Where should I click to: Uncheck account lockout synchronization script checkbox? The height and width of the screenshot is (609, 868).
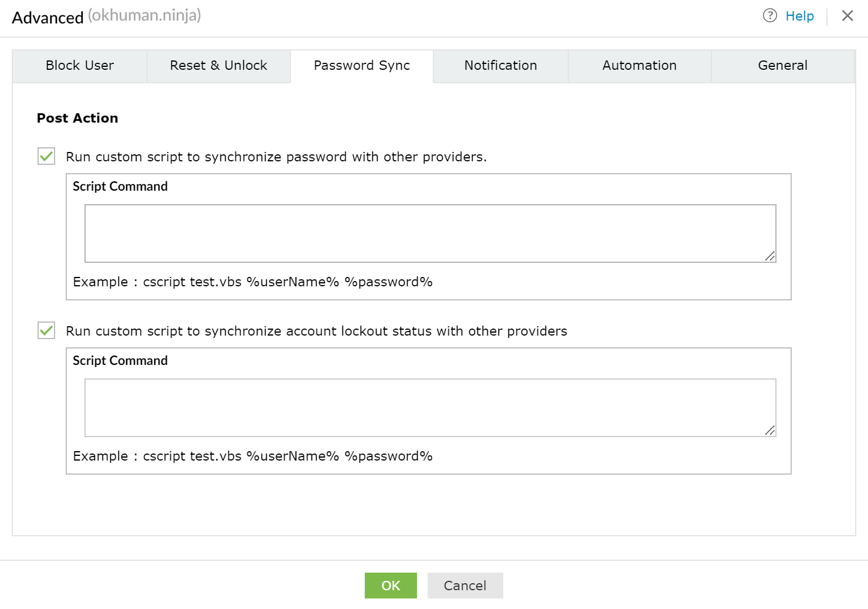pos(46,331)
